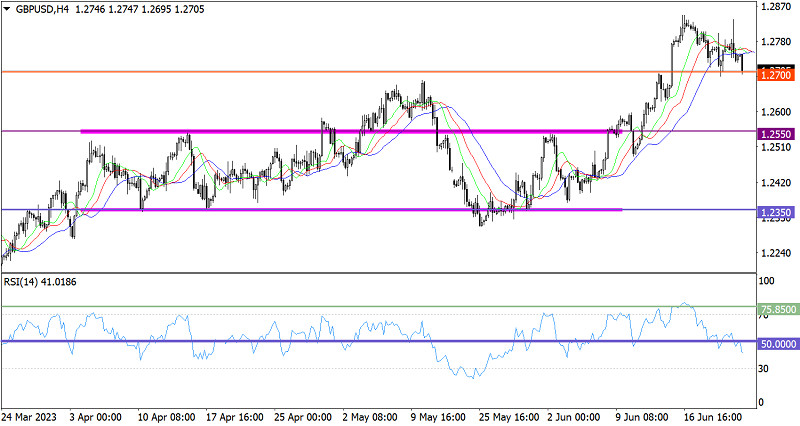Click the green 75.8500 RSI level label
The image size is (800, 426).
pyautogui.click(x=779, y=310)
